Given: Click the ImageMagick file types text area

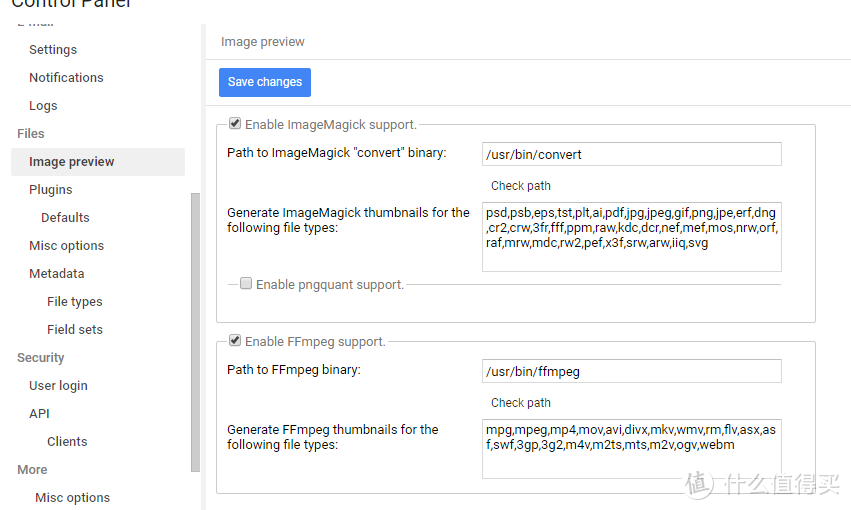Looking at the screenshot, I should 632,237.
